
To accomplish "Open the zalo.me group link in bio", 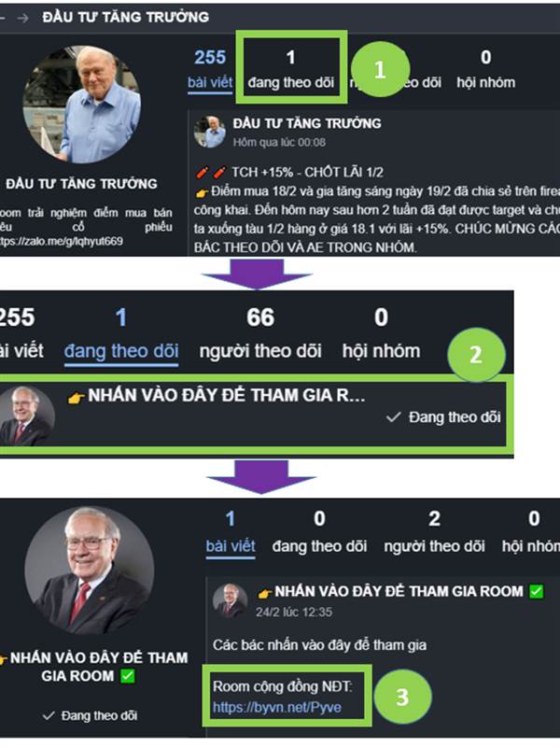I will click(x=62, y=241).
